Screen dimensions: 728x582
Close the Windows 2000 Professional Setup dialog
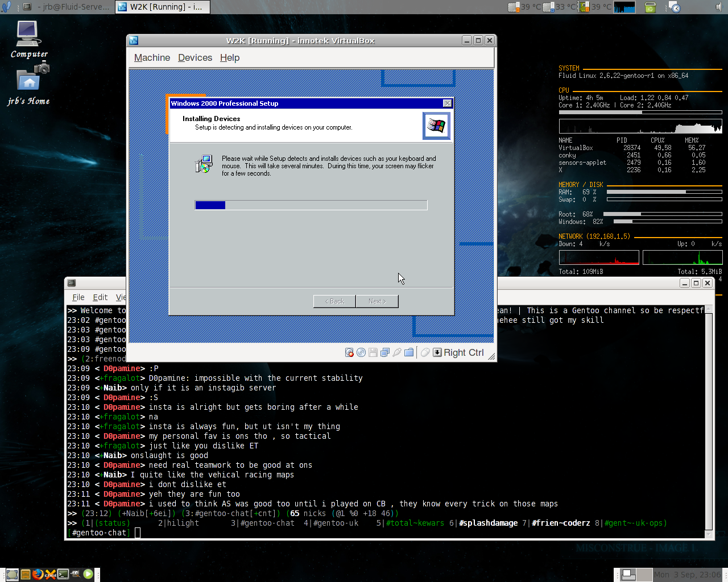(448, 103)
